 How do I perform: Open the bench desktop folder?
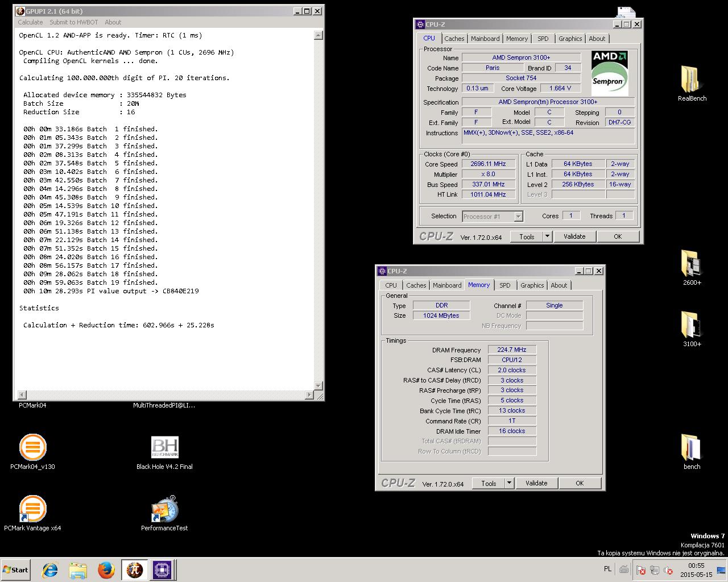pos(692,452)
